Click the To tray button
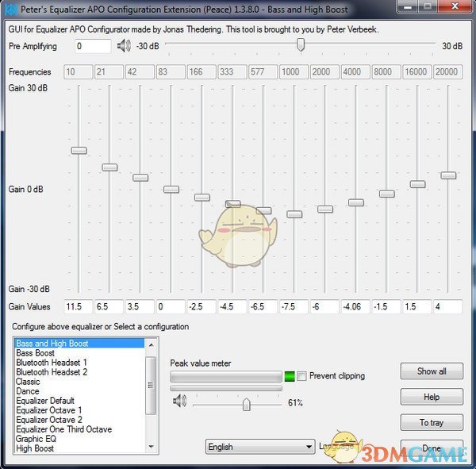The height and width of the screenshot is (469, 476). (x=432, y=422)
